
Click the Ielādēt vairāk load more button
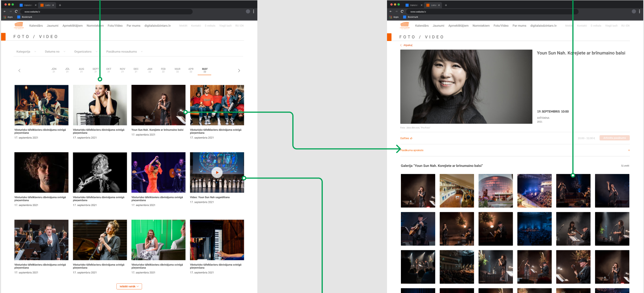pyautogui.click(x=129, y=286)
